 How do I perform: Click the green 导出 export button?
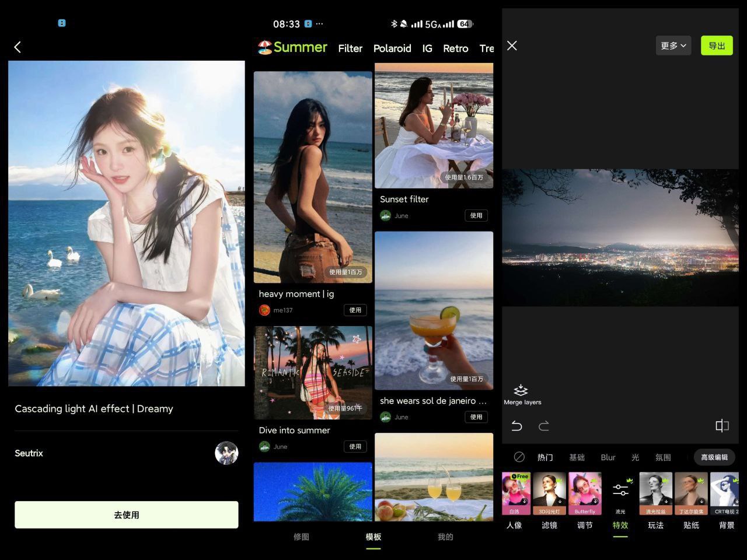716,45
